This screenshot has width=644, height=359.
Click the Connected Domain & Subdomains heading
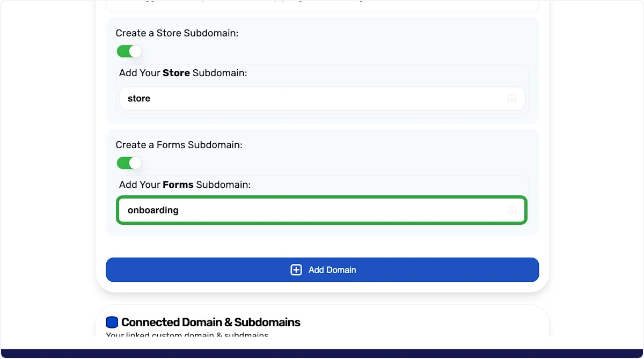pyautogui.click(x=211, y=323)
